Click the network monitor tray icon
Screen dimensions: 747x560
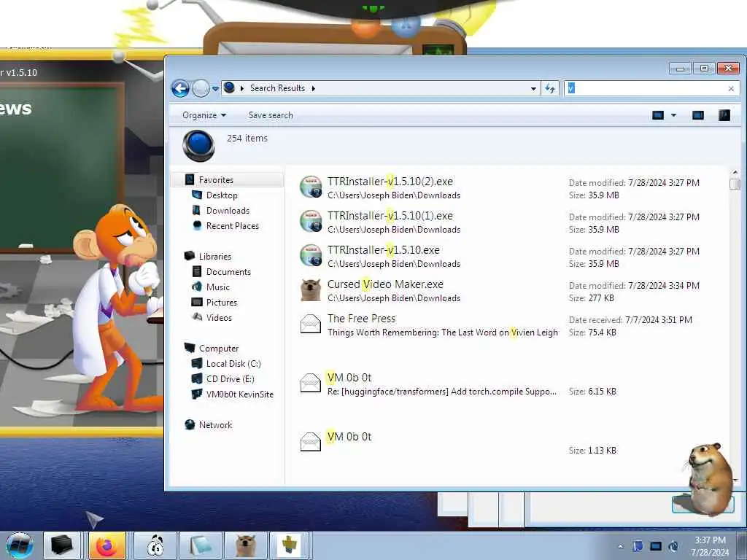coord(656,546)
